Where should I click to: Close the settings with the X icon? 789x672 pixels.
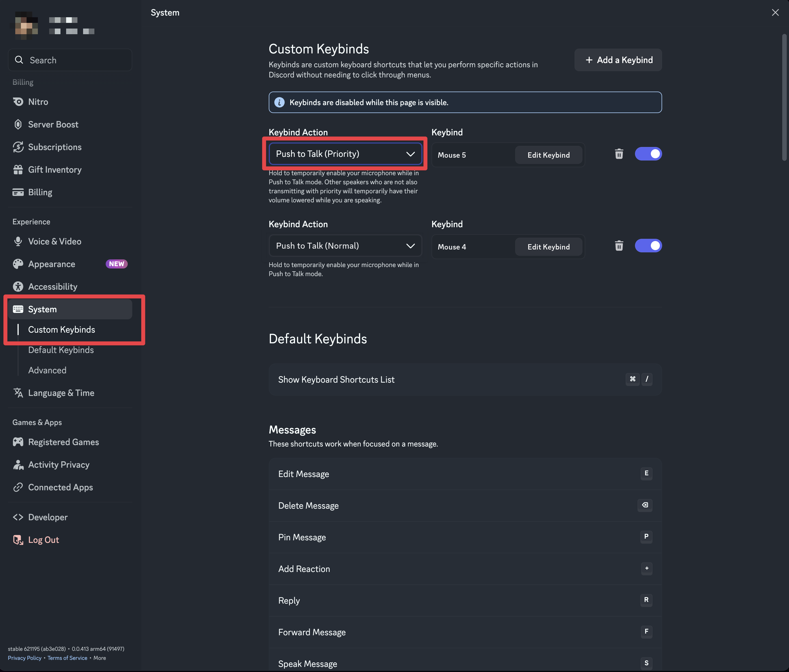click(775, 12)
